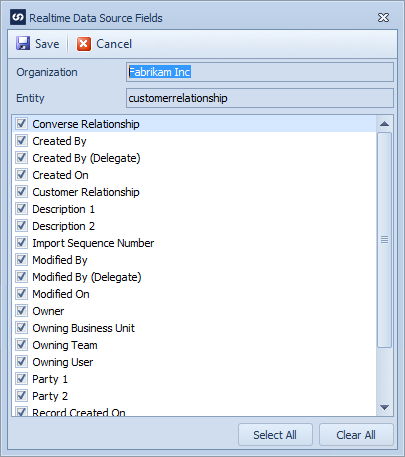Image resolution: width=405 pixels, height=457 pixels.
Task: Click the Organization field with Fabrikam Inc
Action: [x=260, y=72]
